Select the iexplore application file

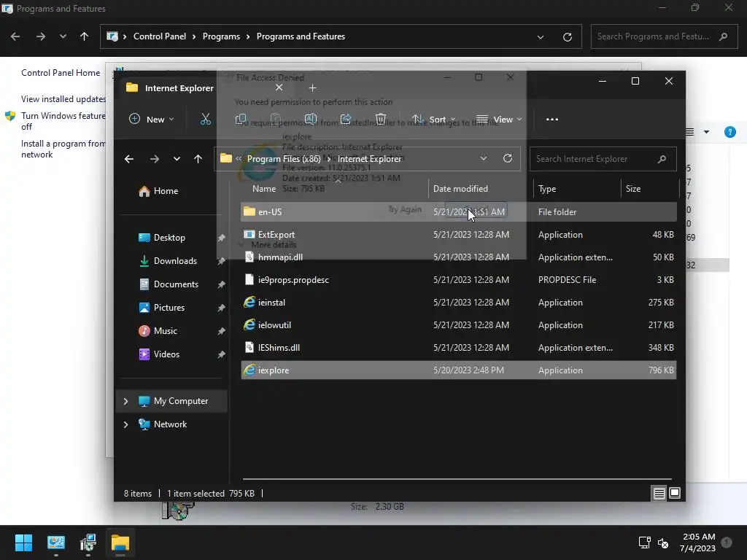coord(459,370)
